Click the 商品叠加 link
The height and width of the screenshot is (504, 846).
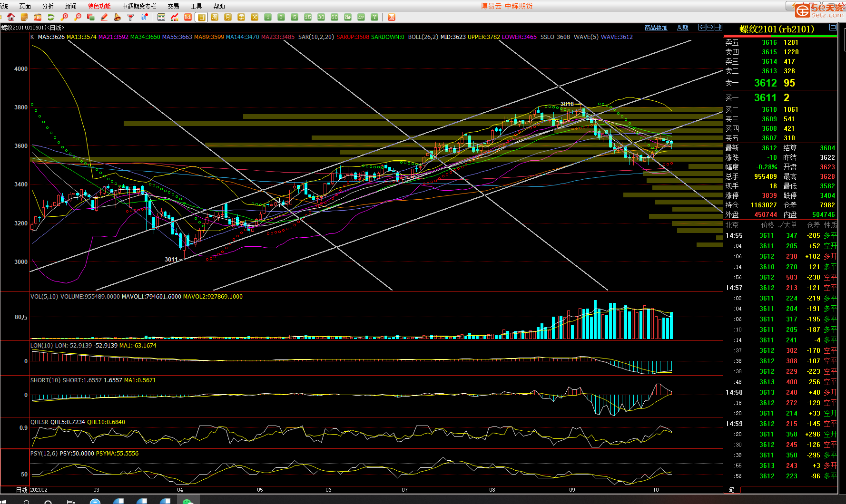[656, 28]
